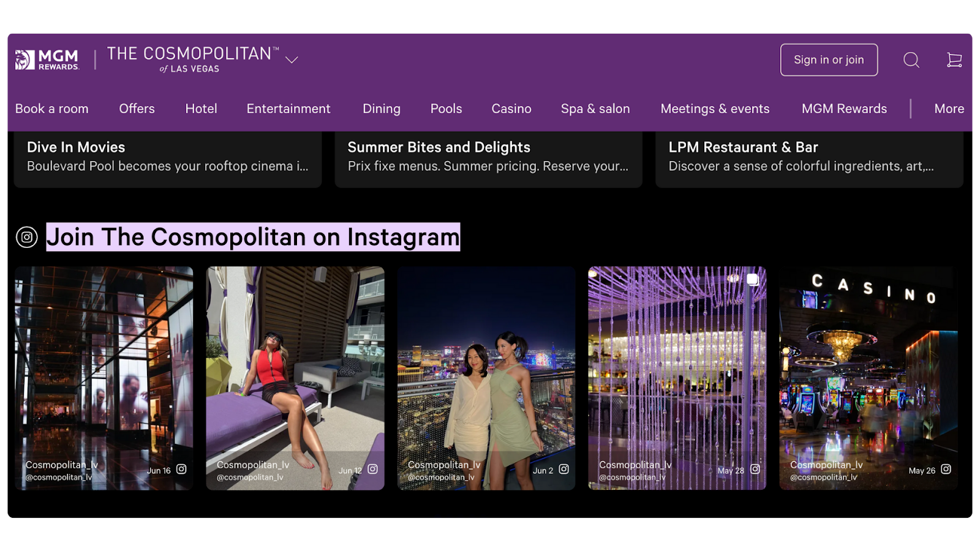Open the Dive In Movies card
This screenshot has width=980, height=551.
[168, 159]
